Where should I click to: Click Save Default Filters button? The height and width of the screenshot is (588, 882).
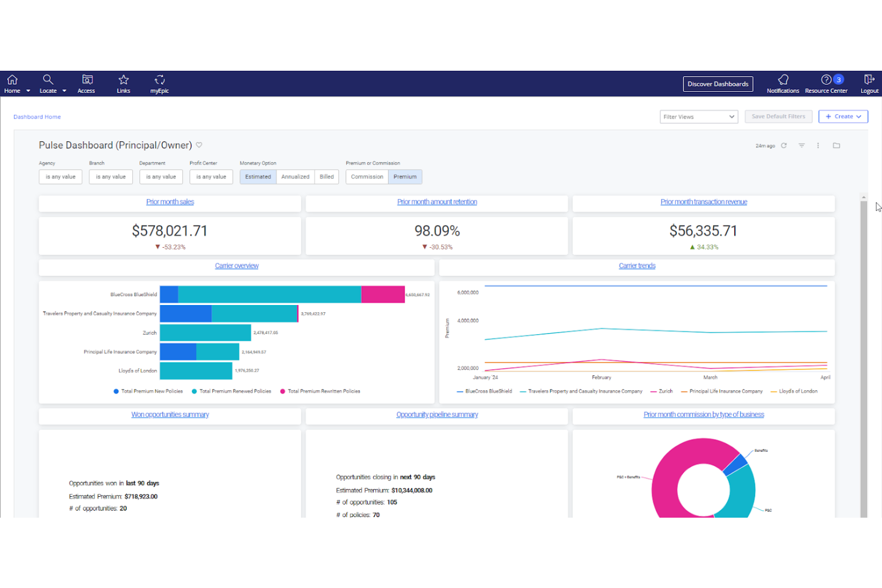coord(778,117)
